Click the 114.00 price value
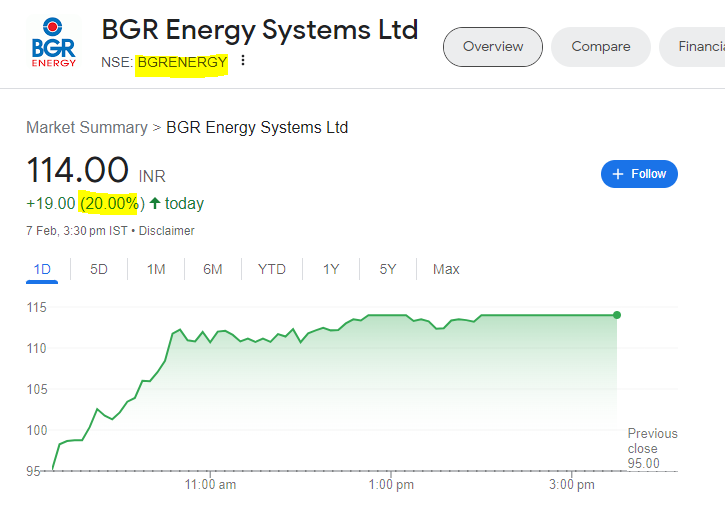 point(77,170)
